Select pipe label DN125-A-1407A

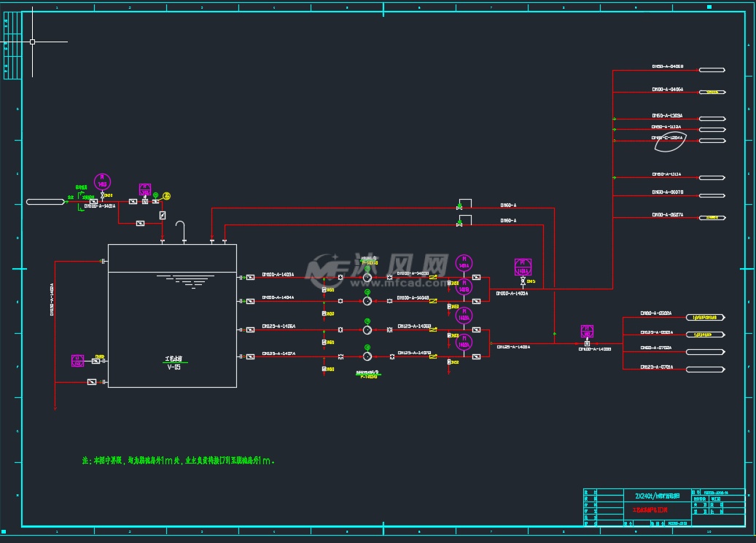(x=278, y=353)
